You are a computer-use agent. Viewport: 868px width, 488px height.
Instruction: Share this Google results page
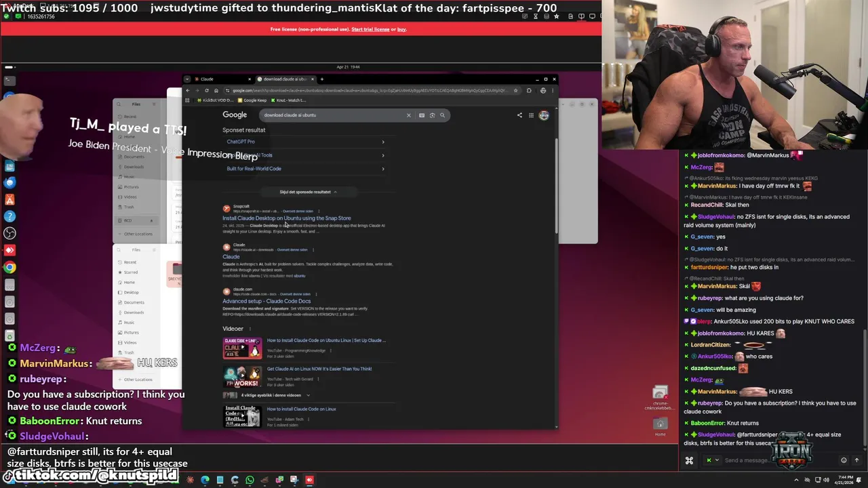point(519,115)
